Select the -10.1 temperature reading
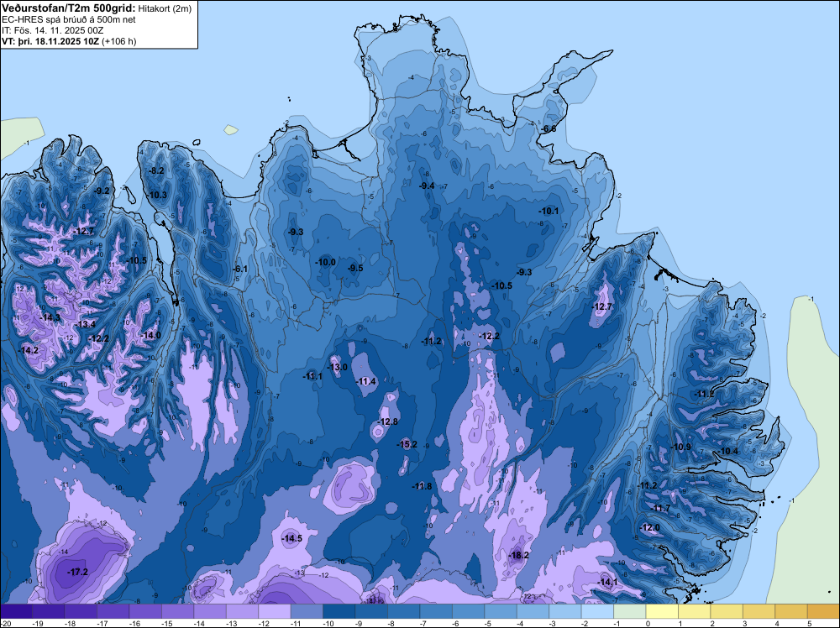 pyautogui.click(x=549, y=211)
